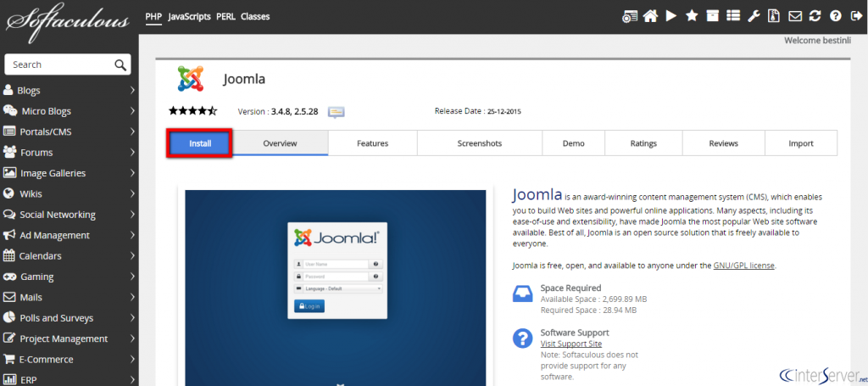Open the Screenshots tab
This screenshot has width=868, height=386.
point(480,143)
